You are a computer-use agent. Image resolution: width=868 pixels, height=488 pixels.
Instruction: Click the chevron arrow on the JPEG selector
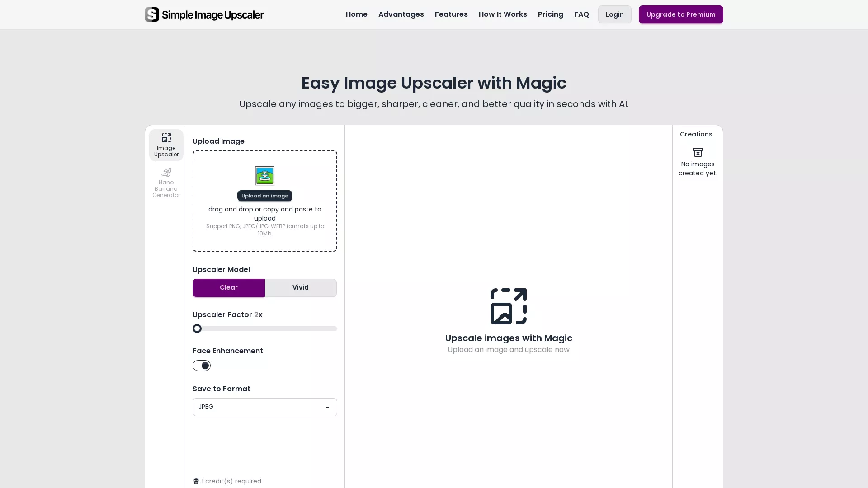coord(327,407)
